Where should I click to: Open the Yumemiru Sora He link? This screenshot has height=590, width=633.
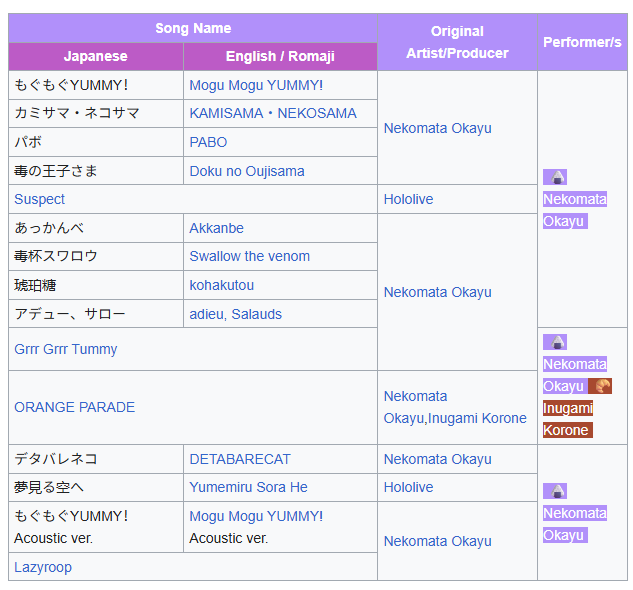[x=248, y=487]
